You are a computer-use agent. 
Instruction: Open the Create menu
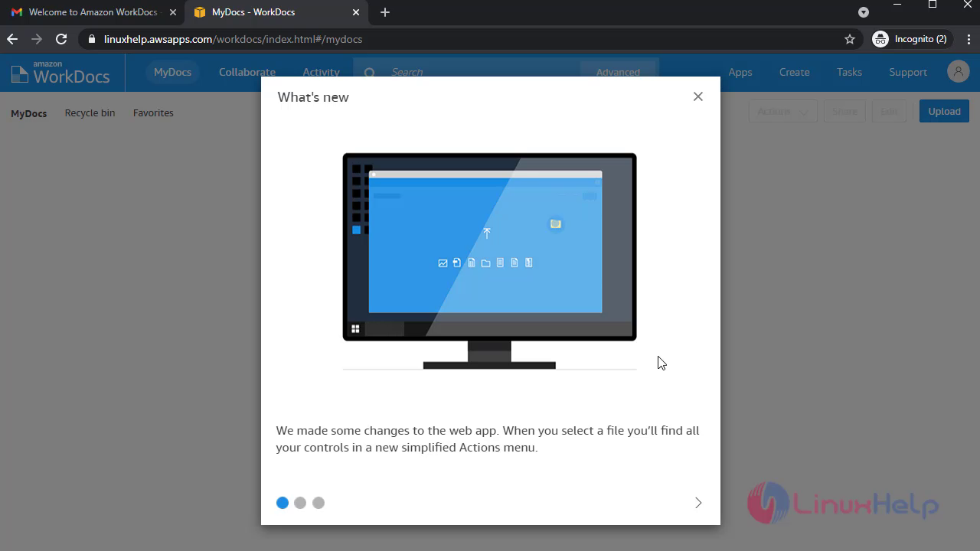click(794, 72)
